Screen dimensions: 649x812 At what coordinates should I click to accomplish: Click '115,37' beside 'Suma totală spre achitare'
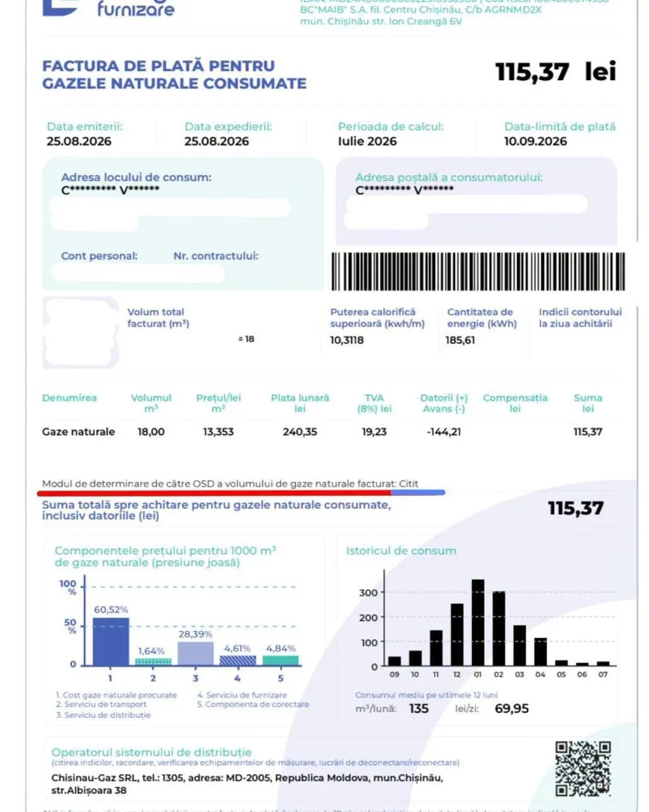click(576, 508)
